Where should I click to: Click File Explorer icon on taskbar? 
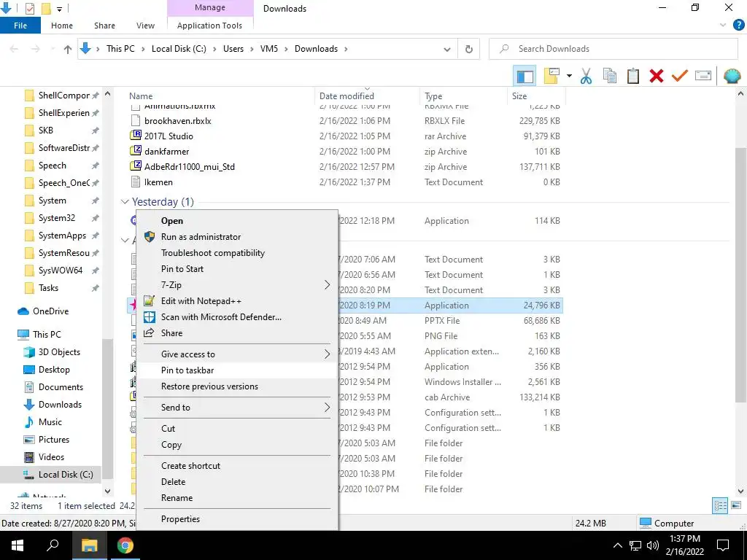coord(89,545)
